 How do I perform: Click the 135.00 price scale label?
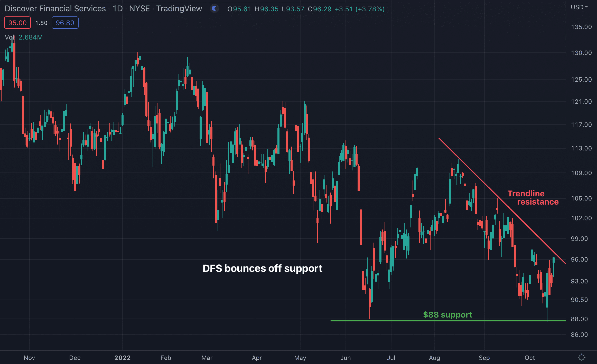coord(581,27)
